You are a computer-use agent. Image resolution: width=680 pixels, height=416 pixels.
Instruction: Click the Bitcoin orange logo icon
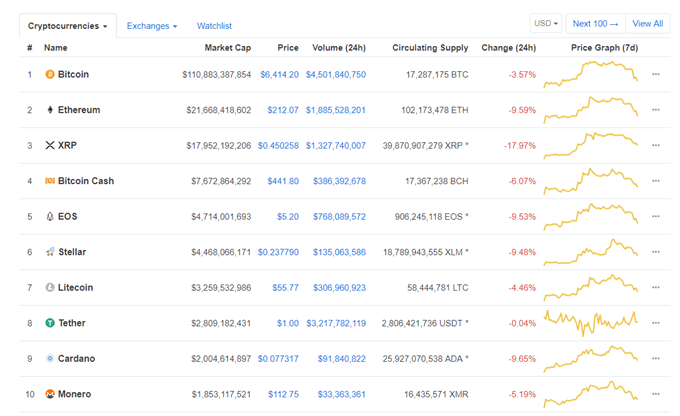coord(50,74)
